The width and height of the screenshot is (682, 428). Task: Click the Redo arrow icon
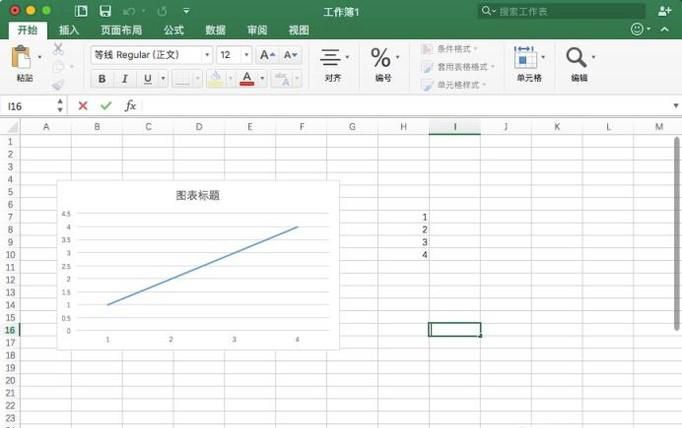point(162,11)
